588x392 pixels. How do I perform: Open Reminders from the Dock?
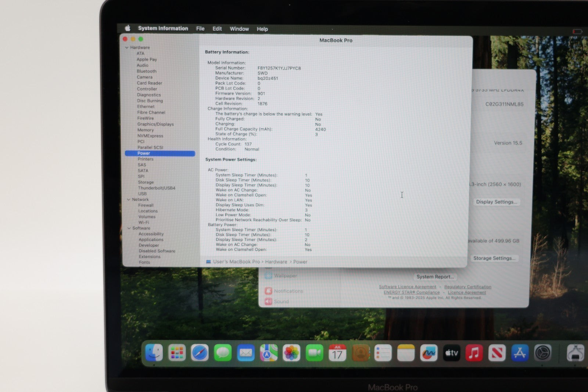point(383,353)
